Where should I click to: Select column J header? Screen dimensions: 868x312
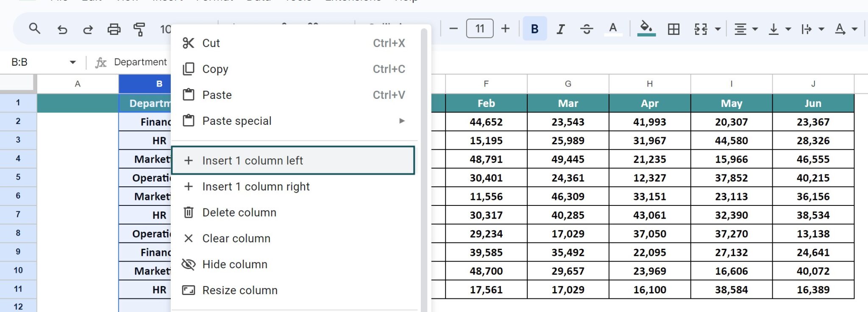[x=813, y=84]
